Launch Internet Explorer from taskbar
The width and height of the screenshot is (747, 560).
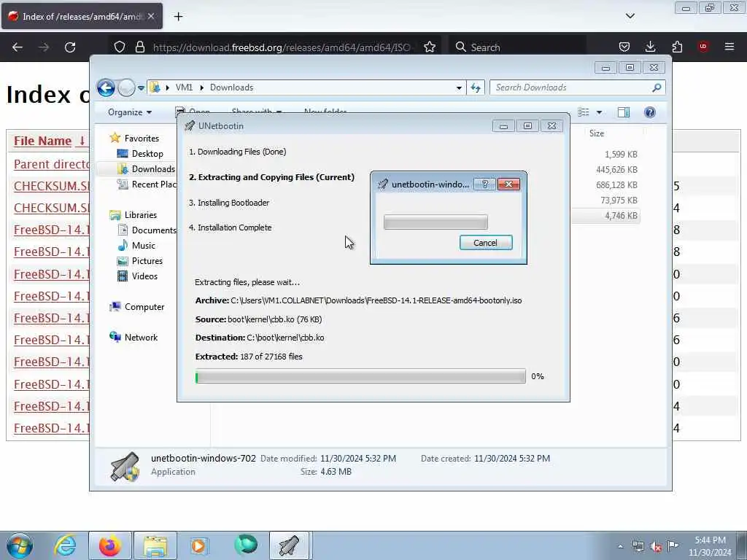click(x=65, y=545)
